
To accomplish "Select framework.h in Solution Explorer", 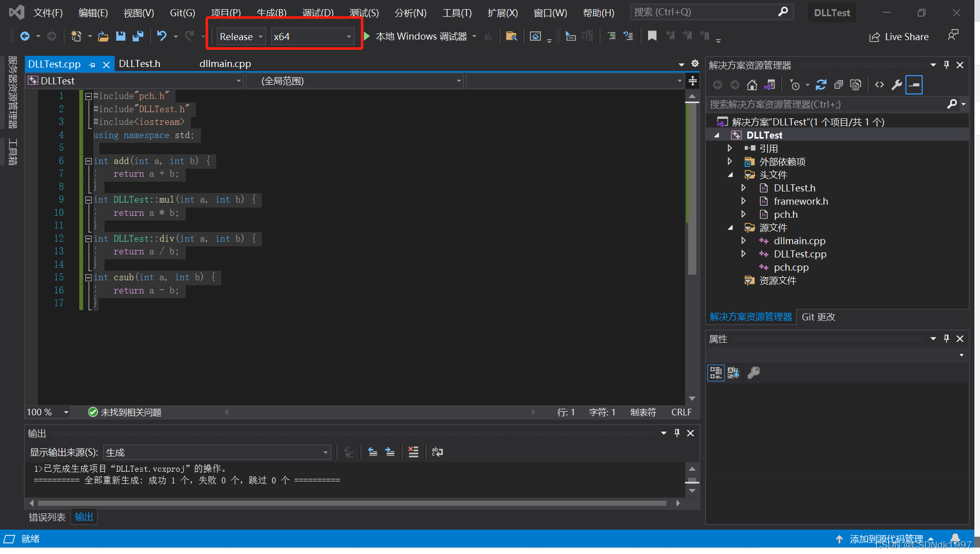I will coord(800,202).
